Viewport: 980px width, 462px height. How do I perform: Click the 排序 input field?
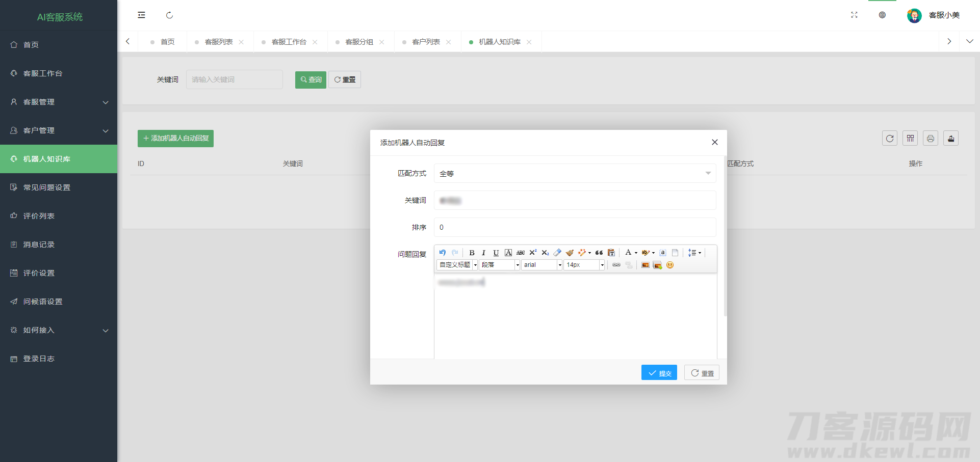click(x=575, y=227)
